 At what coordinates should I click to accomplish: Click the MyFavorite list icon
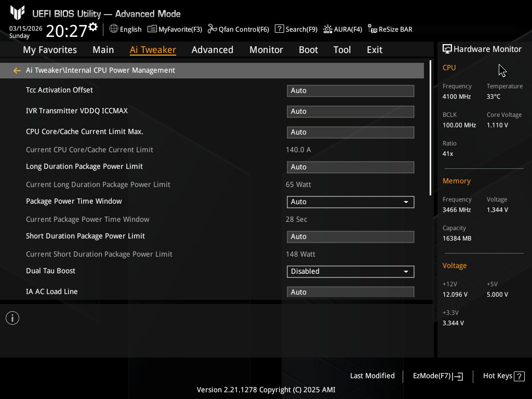tap(152, 29)
